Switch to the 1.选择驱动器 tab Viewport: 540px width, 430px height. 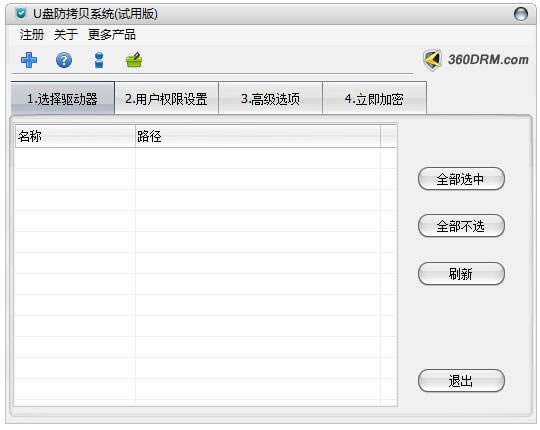63,98
